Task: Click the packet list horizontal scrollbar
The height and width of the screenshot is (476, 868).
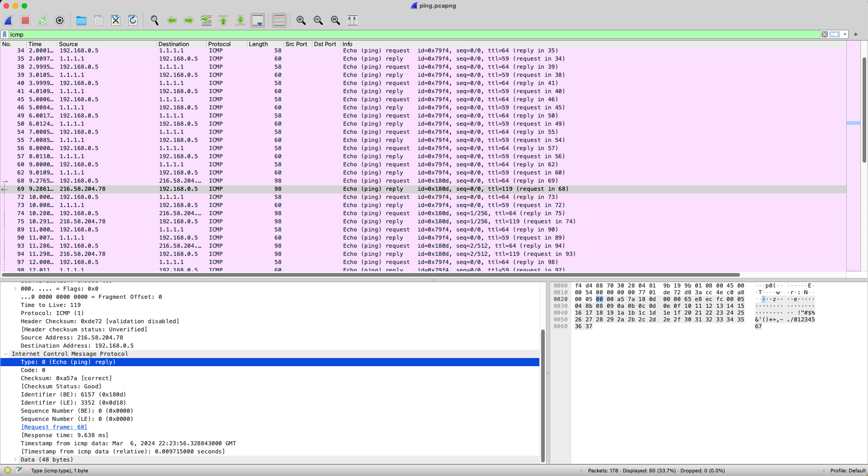Action: point(371,274)
